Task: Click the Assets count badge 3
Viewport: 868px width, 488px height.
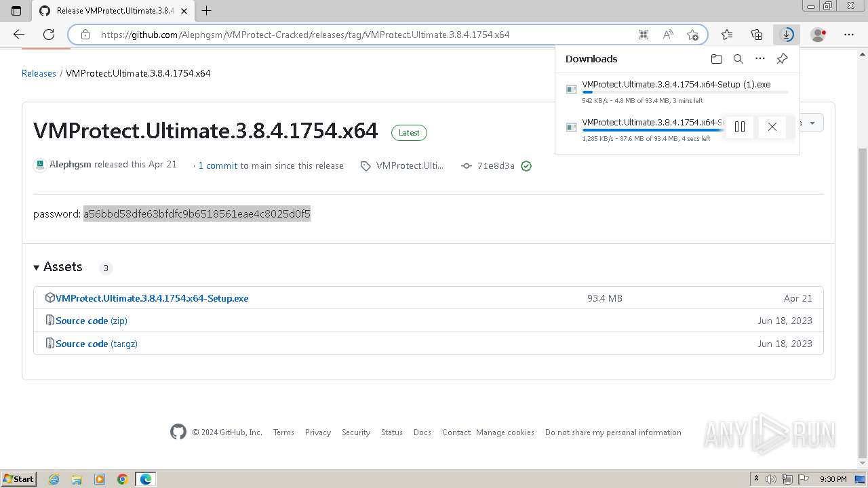Action: [x=106, y=268]
